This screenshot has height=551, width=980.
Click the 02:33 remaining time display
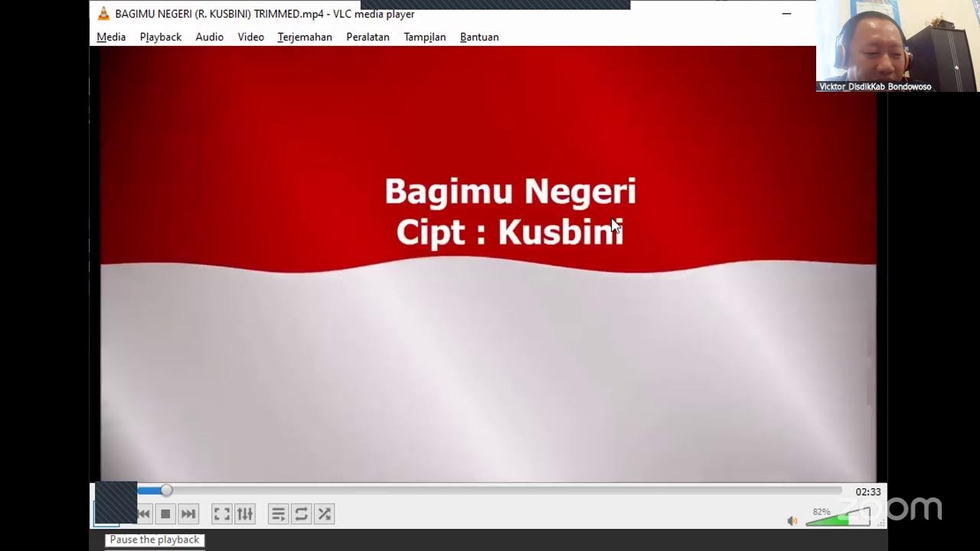pos(868,492)
